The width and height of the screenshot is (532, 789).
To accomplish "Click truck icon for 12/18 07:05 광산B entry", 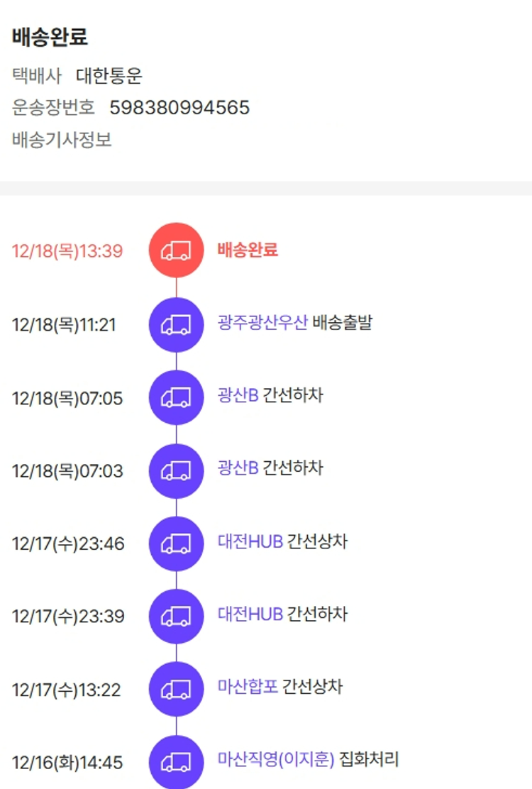I will click(x=176, y=398).
